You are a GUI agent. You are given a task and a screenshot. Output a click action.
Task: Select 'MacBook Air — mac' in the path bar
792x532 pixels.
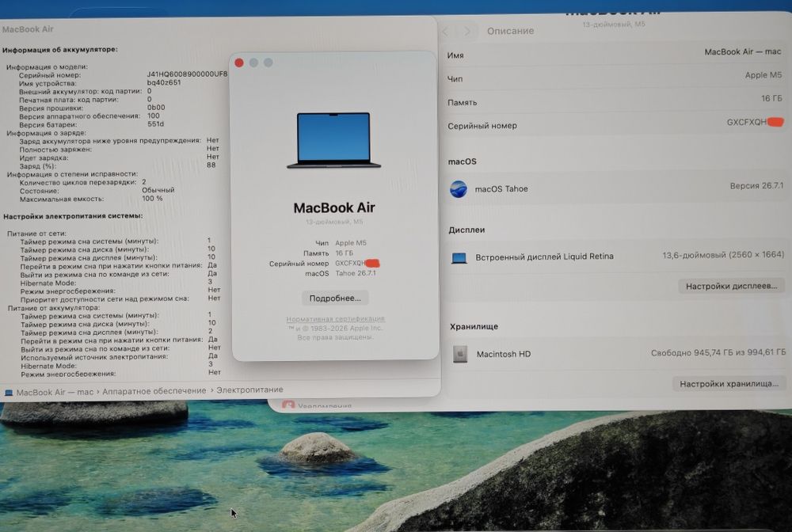tap(55, 392)
